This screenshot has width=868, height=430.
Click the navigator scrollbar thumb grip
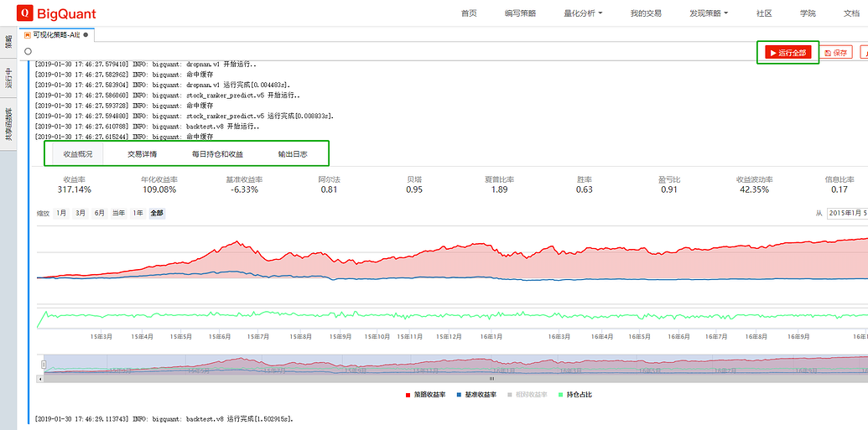(491, 379)
